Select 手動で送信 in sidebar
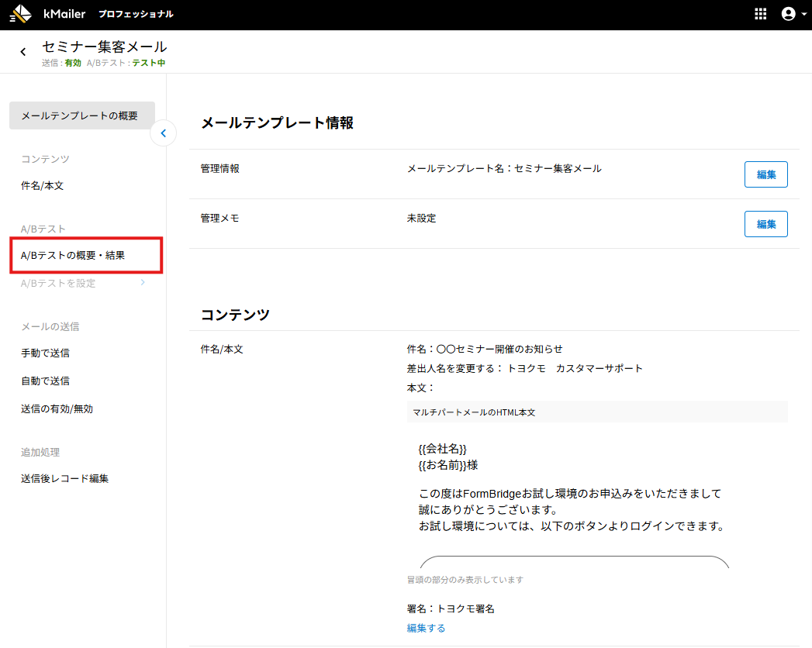Screen dimensions: 812x648 45,353
